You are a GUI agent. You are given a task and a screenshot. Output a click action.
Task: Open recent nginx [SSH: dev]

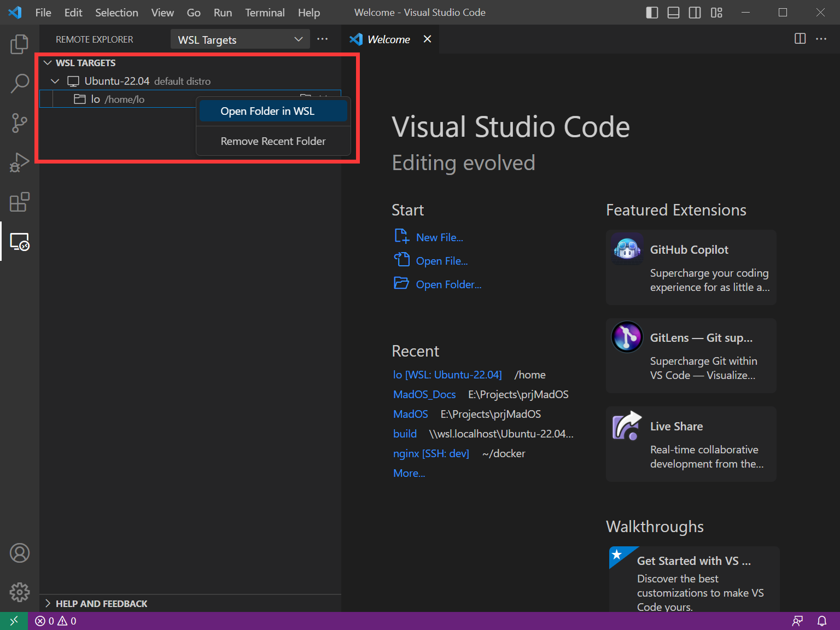[431, 453]
